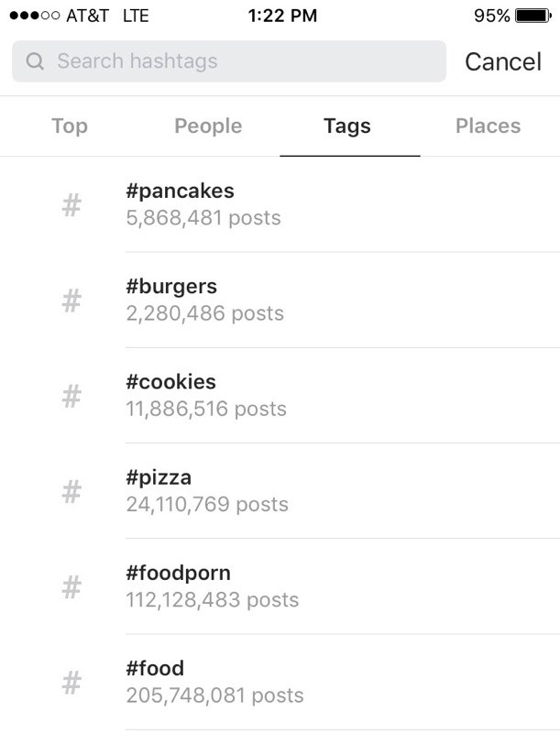Tap the hash icon beside #pizza
This screenshot has height=733, width=560.
pos(71,492)
